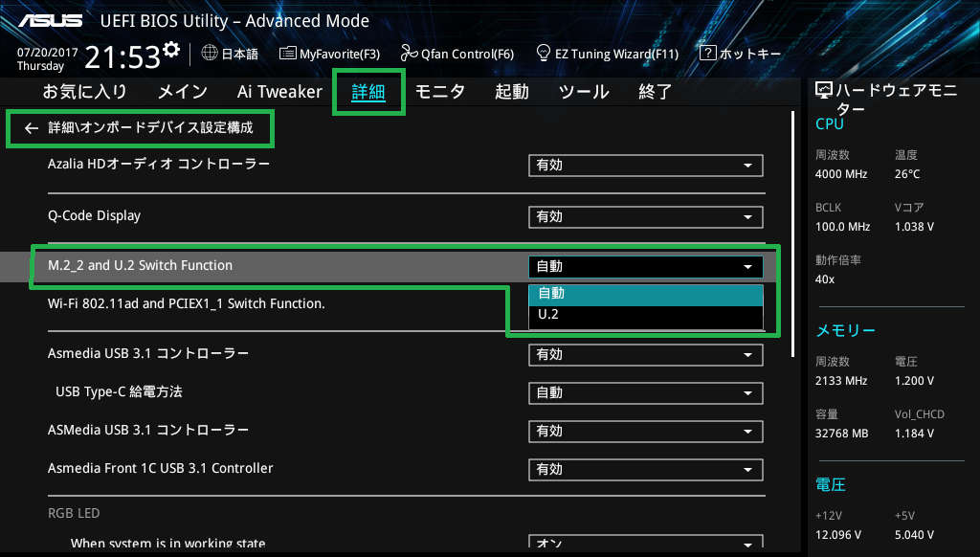Go to the モニタ tab
Screen dimensions: 980x557
440,92
